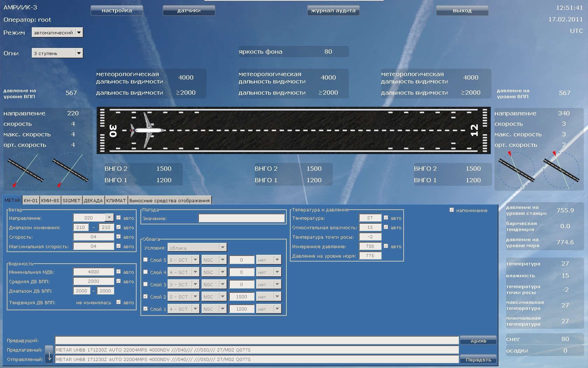Toggle the напоминание checkbox
Image resolution: width=588 pixels, height=368 pixels.
451,210
